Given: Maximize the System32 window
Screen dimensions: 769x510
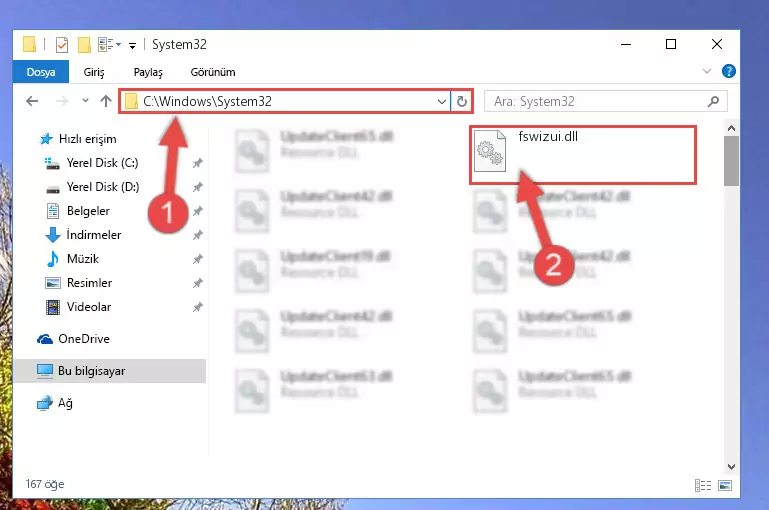Looking at the screenshot, I should [671, 44].
